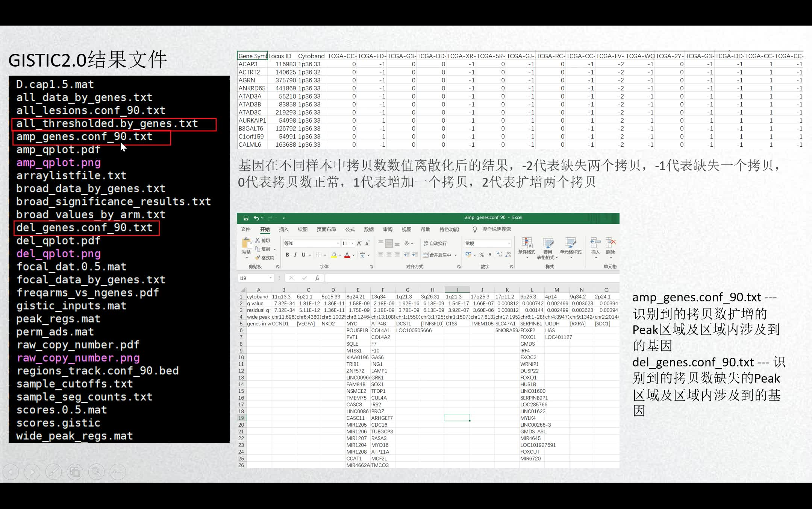Click the decrease decimal icon
Image resolution: width=812 pixels, height=509 pixels.
[x=508, y=255]
